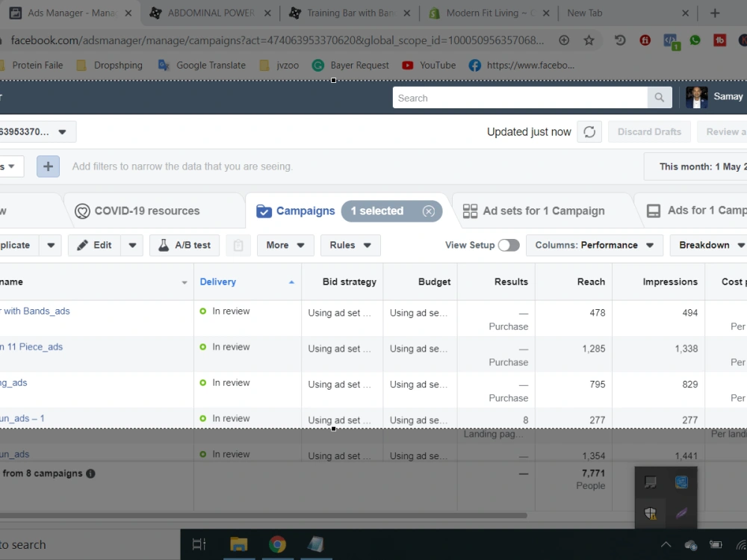Image resolution: width=747 pixels, height=560 pixels.
Task: Click the info icon beside from 8 campaigns
Action: click(90, 473)
